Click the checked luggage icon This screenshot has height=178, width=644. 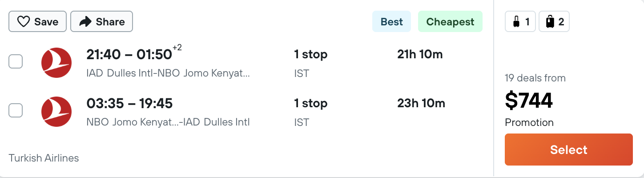click(550, 22)
